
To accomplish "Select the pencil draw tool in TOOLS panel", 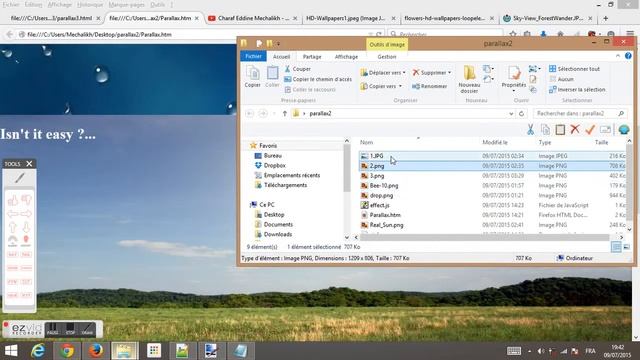I will click(20, 178).
